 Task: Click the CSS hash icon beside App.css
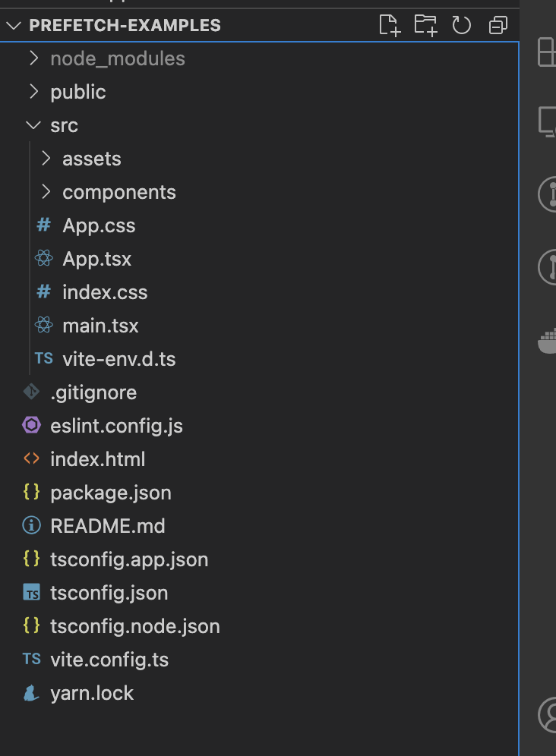click(x=43, y=225)
